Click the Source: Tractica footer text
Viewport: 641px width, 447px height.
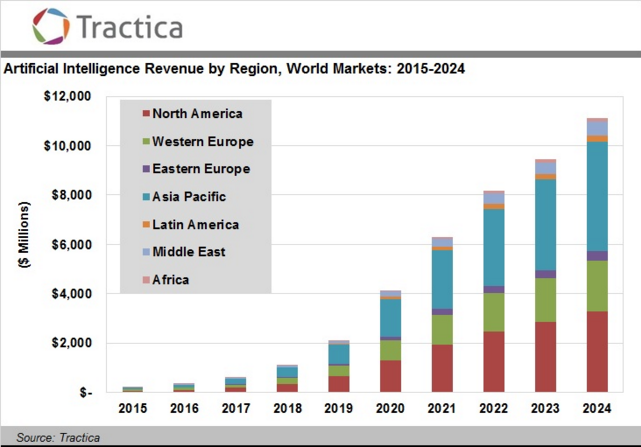coord(58,438)
